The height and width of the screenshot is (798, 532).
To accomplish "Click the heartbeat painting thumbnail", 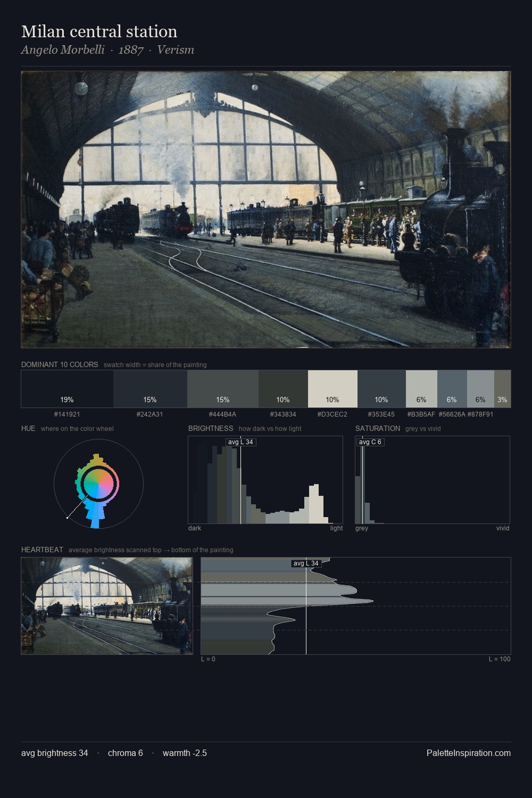I will pos(107,606).
